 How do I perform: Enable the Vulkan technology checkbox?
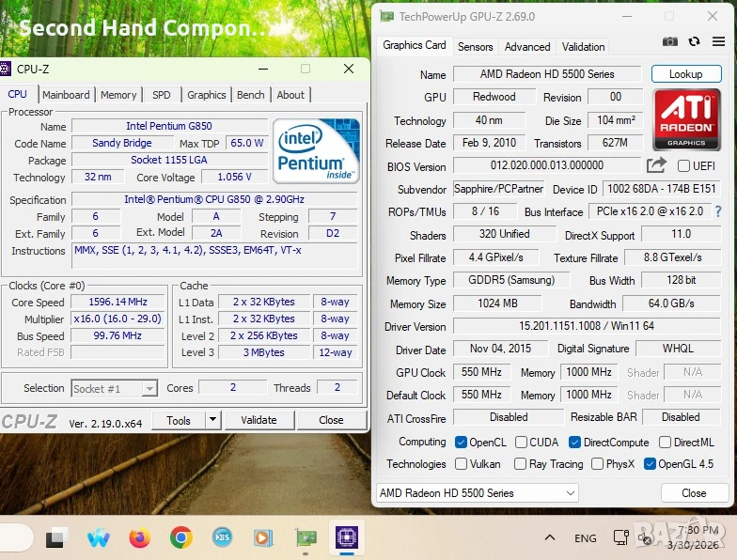461,464
